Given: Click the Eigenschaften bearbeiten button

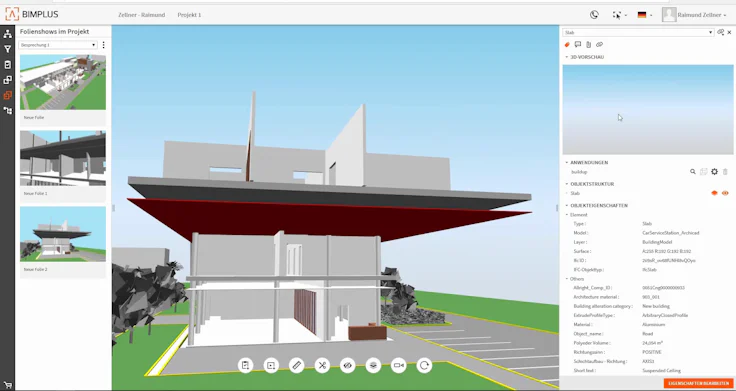Looking at the screenshot, I should (698, 383).
